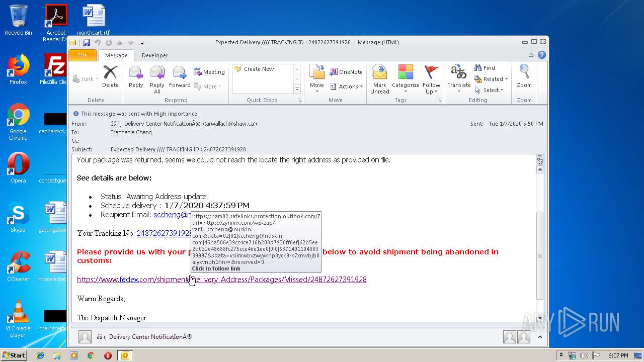The height and width of the screenshot is (362, 644).
Task: Expand the Related dropdown
Action: (491, 79)
